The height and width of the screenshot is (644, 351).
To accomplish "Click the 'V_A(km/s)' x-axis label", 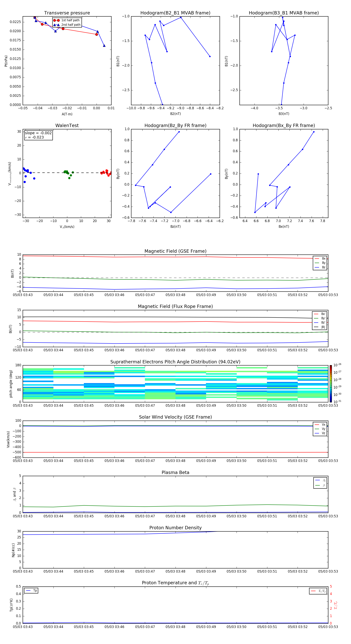I will [x=67, y=227].
